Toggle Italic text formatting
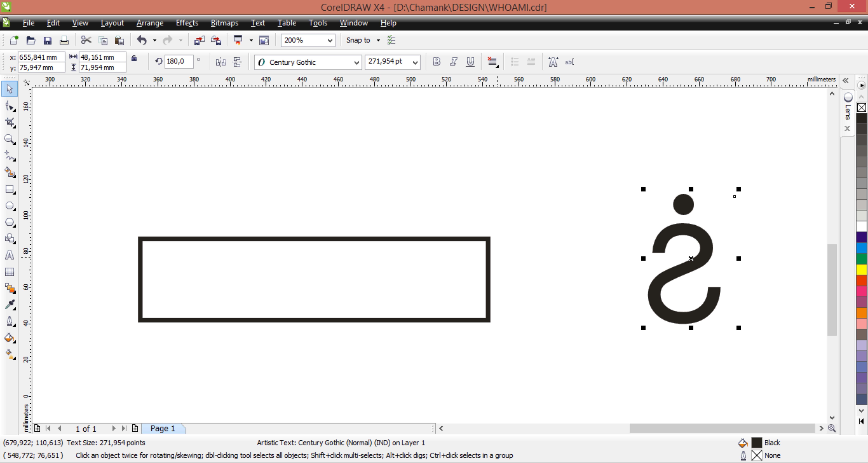868x463 pixels. click(454, 62)
